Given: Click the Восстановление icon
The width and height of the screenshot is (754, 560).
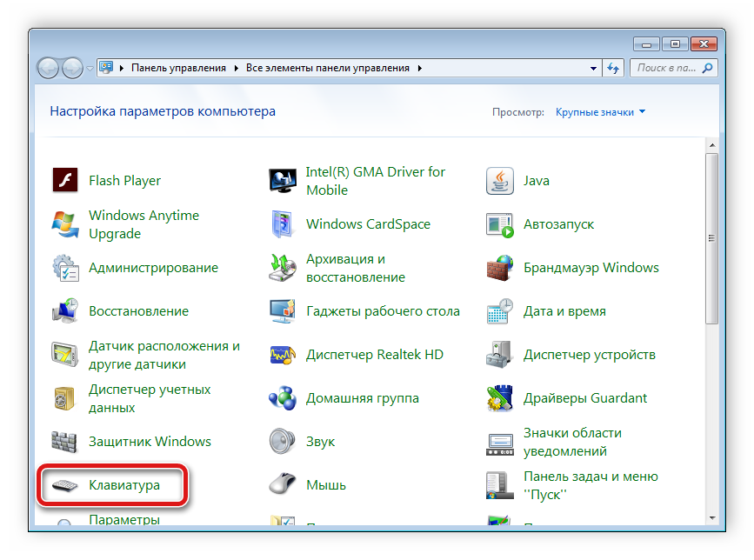Looking at the screenshot, I should [x=65, y=311].
